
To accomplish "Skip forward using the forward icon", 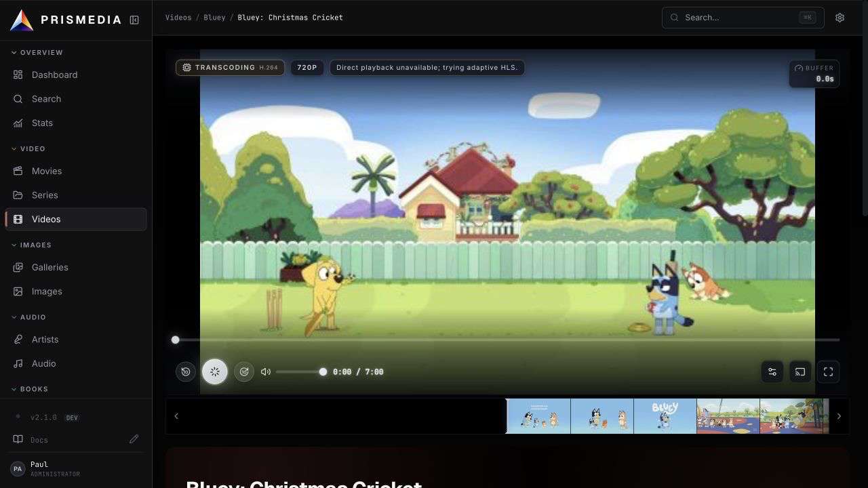I will [x=244, y=371].
